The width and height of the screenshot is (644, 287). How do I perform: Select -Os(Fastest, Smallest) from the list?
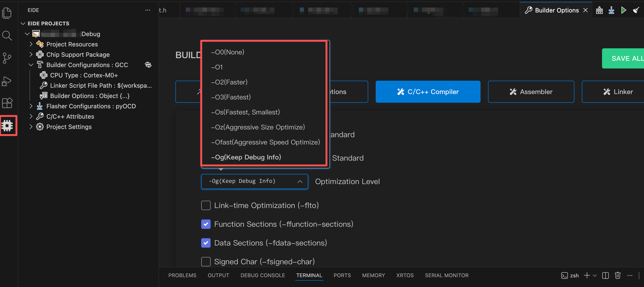click(x=245, y=112)
